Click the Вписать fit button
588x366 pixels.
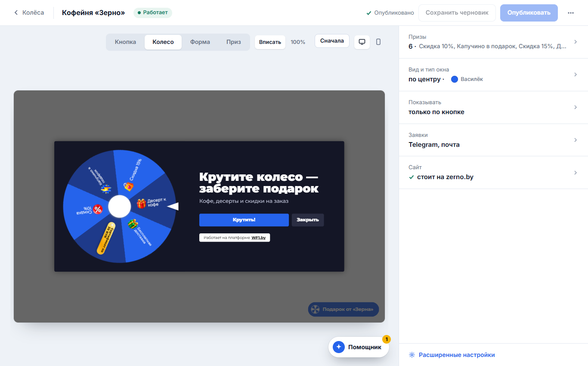[270, 42]
